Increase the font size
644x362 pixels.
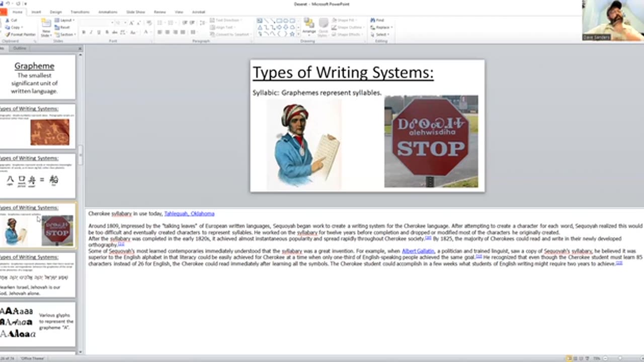click(132, 23)
